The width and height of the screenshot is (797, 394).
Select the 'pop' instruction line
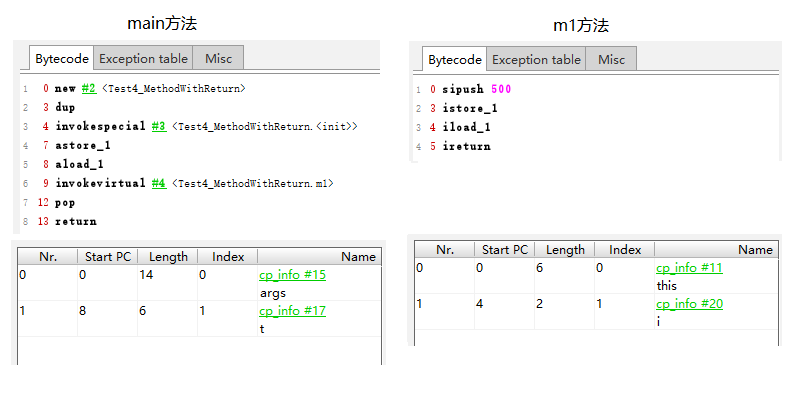click(65, 203)
